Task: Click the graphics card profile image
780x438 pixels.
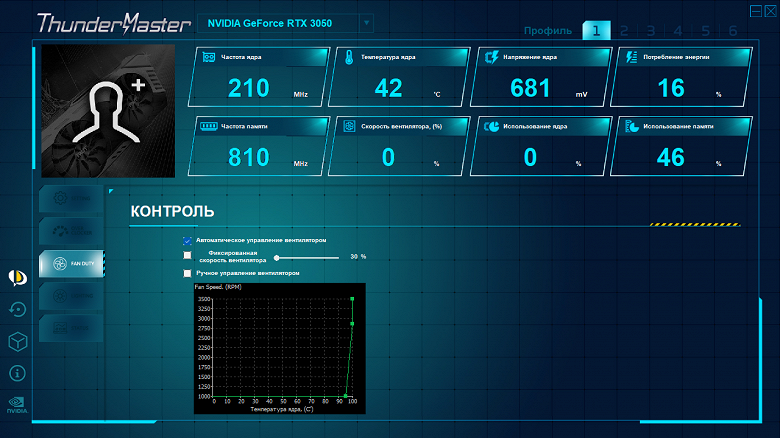Action: click(x=108, y=111)
